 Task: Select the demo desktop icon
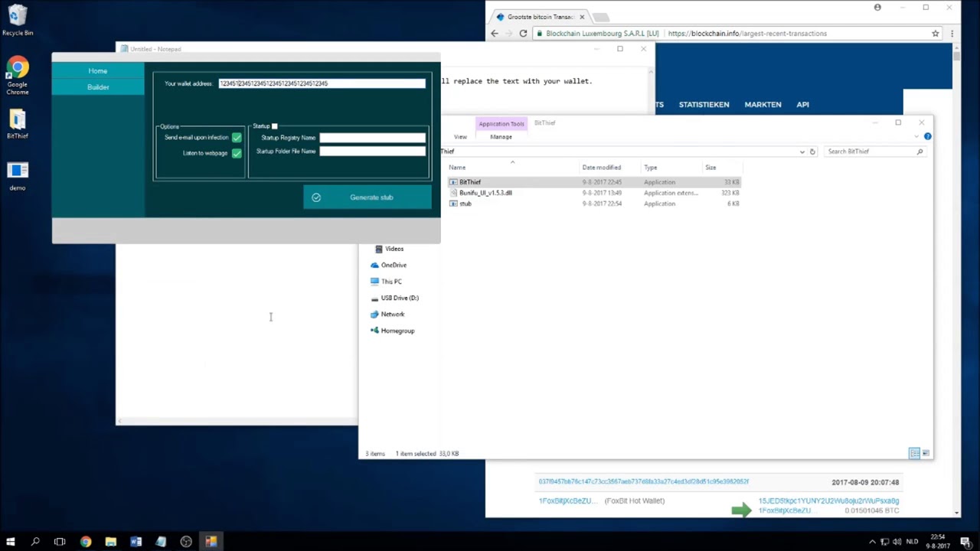[18, 175]
